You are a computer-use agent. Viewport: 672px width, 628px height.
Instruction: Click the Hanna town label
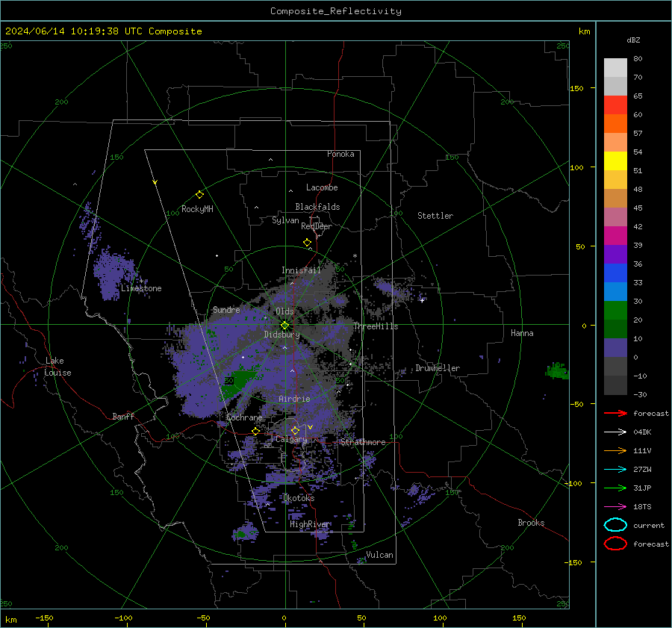click(x=522, y=333)
